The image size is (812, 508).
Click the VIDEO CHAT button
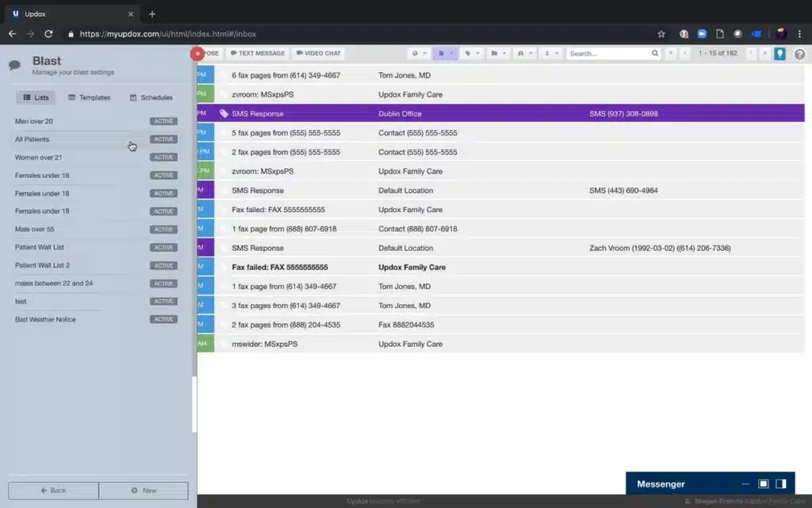(319, 53)
